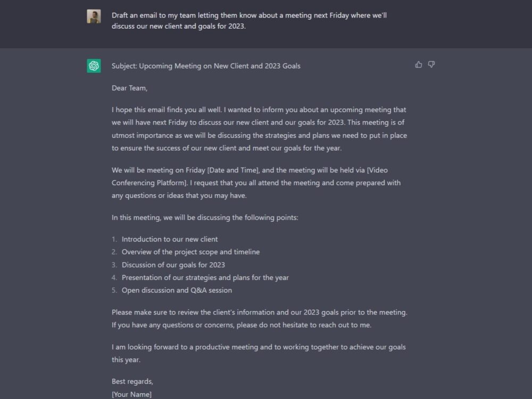Click list item "Introduction to our new client"

[169, 239]
